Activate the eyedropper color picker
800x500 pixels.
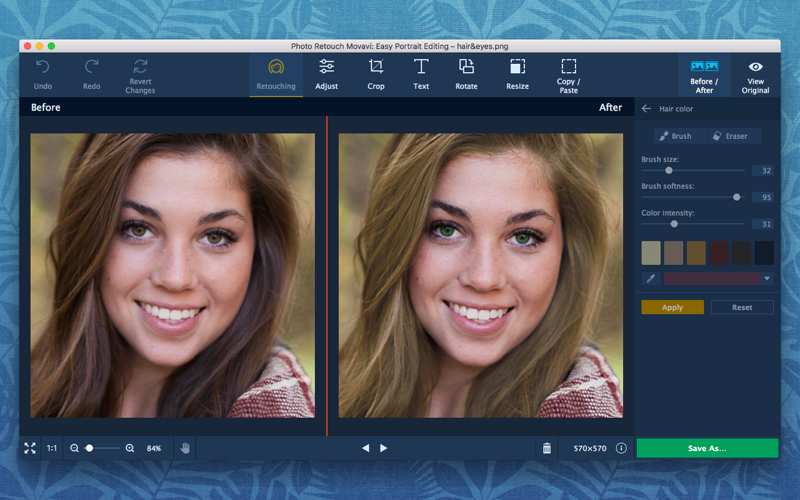click(x=651, y=279)
